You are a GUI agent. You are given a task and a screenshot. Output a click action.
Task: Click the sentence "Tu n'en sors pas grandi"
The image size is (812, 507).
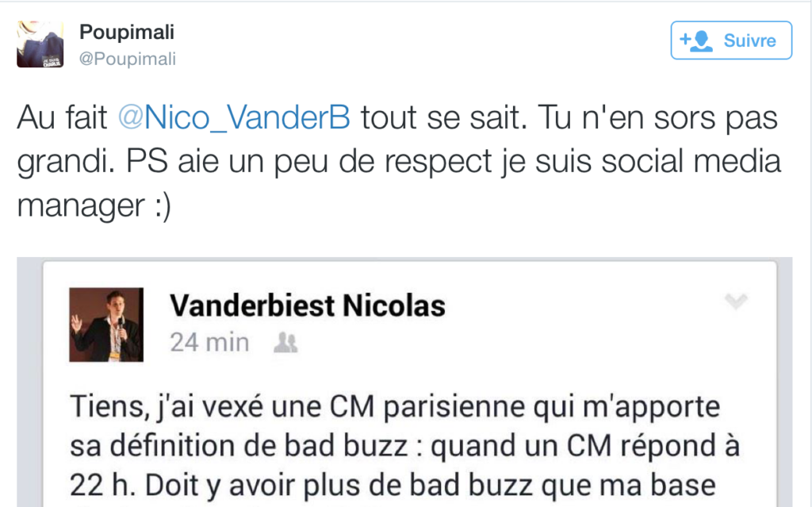coord(650,118)
